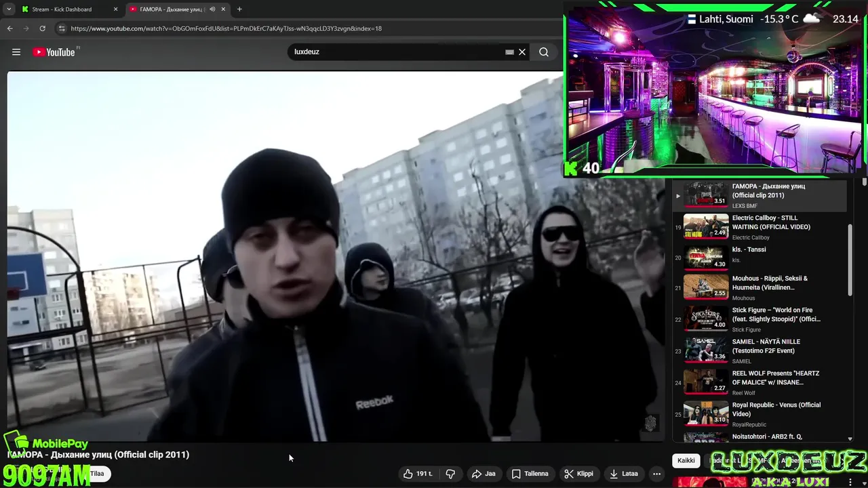
Task: Run the search with the magnifier button
Action: click(544, 52)
